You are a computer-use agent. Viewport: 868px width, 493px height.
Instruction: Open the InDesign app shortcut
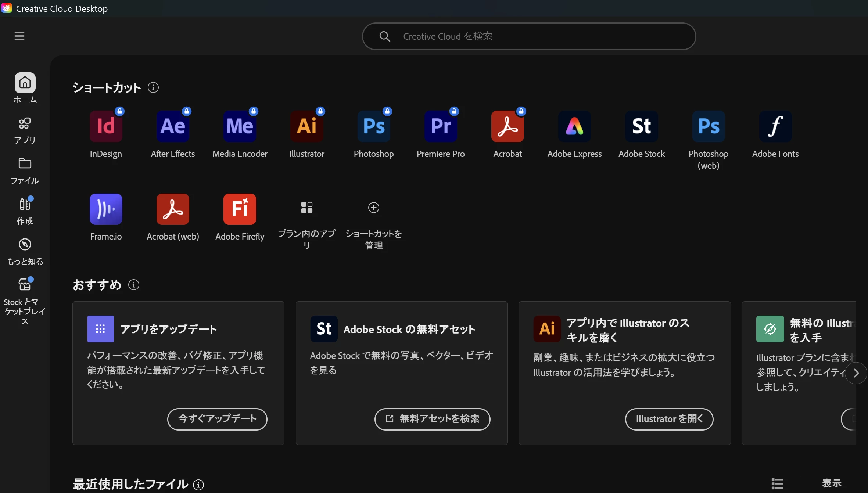106,126
